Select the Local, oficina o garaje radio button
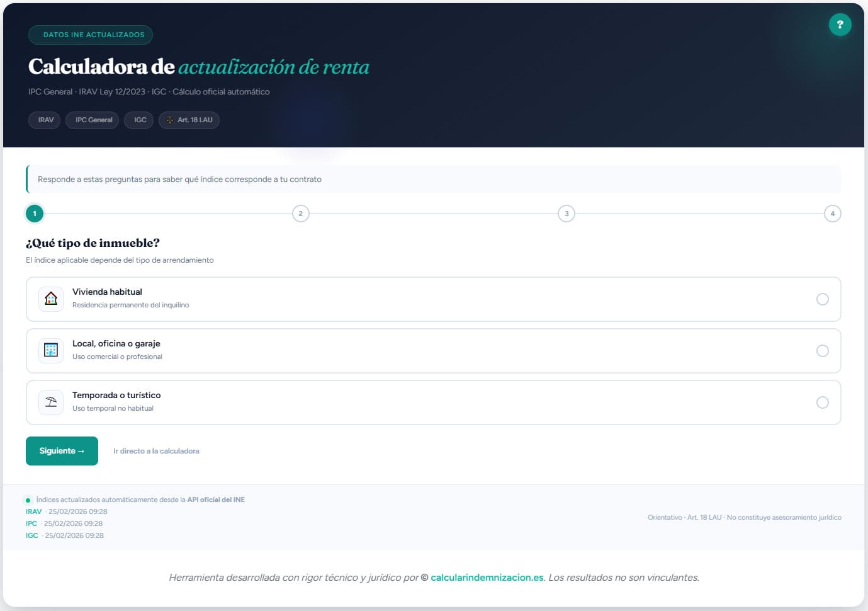The image size is (868, 611). click(822, 351)
